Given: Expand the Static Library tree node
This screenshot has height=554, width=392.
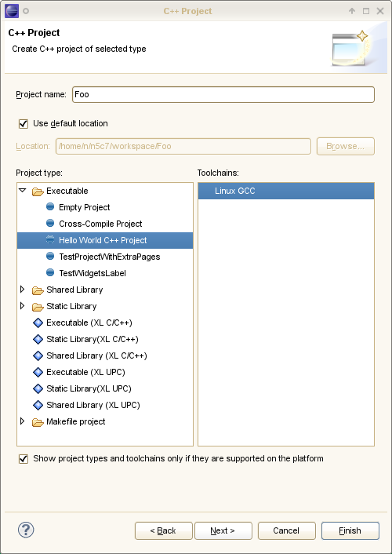Looking at the screenshot, I should (23, 306).
